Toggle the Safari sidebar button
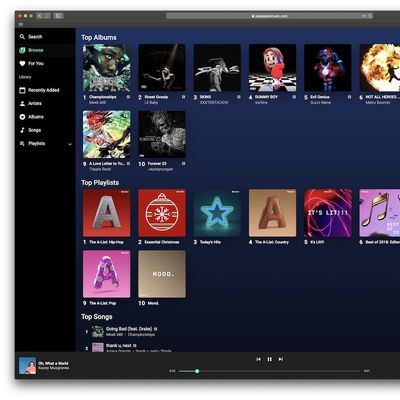Viewport: 400px width, 400px height. click(x=58, y=16)
